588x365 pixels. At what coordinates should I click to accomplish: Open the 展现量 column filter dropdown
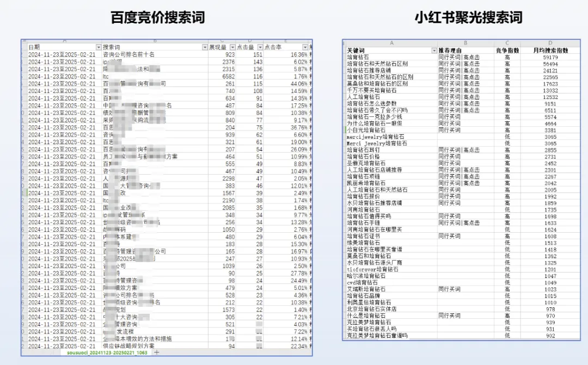[x=232, y=47]
